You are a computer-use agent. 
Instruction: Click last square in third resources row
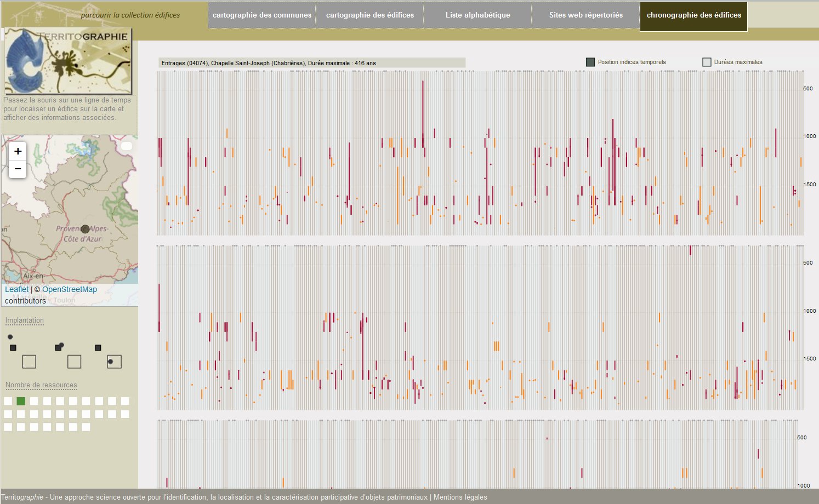click(86, 427)
